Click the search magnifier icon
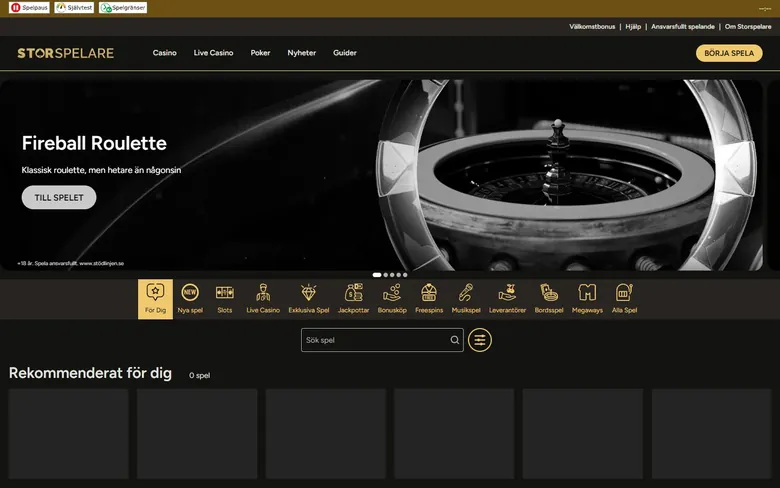This screenshot has height=488, width=780. (x=455, y=340)
